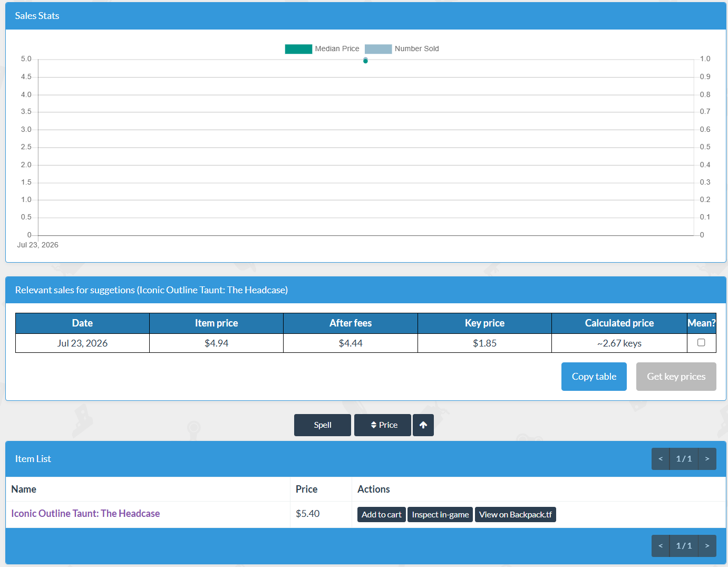This screenshot has height=567, width=728.
Task: Add The Headcase taunt to cart
Action: 382,515
